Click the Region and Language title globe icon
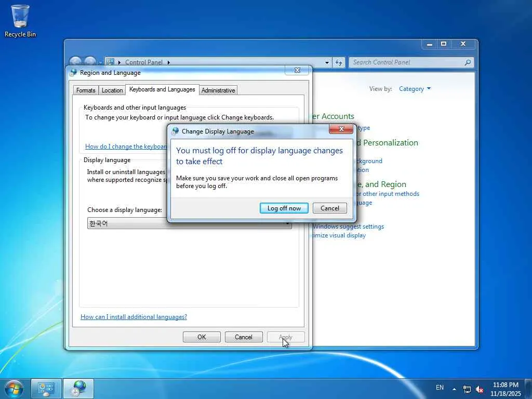The height and width of the screenshot is (399, 532). tap(73, 72)
